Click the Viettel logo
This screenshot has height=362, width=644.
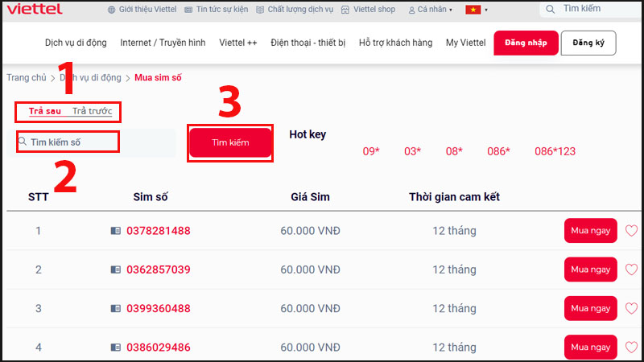point(35,9)
